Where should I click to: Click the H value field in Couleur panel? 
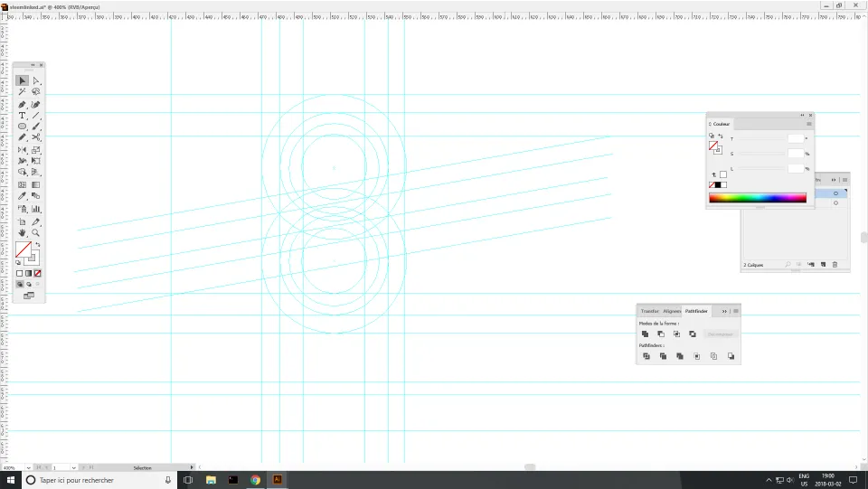point(796,139)
